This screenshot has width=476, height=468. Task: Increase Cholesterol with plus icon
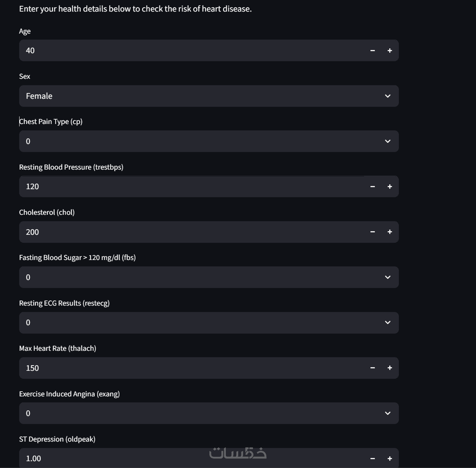[x=390, y=232]
